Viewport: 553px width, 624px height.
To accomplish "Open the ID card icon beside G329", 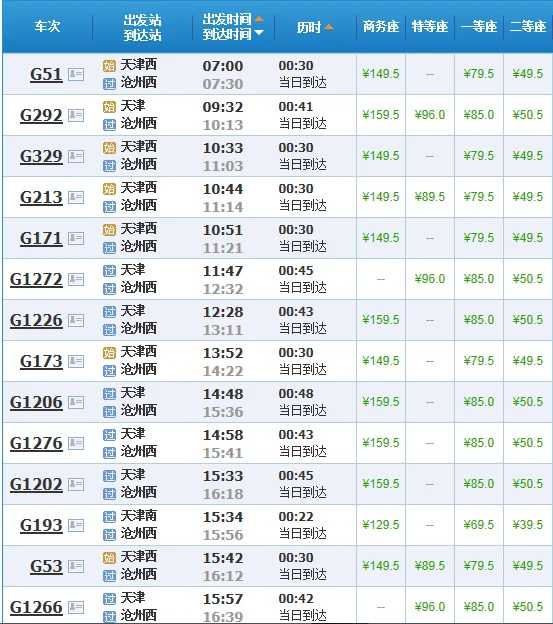I will (x=76, y=156).
